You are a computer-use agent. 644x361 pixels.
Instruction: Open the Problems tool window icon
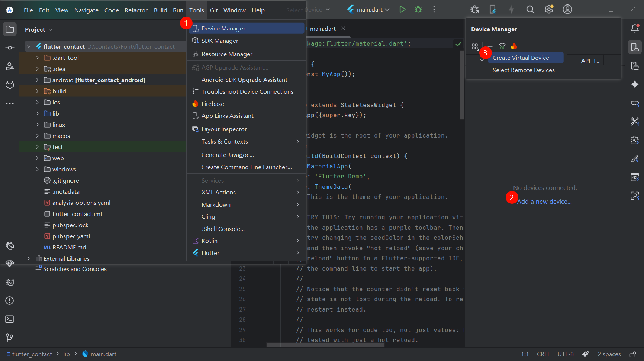click(10, 301)
